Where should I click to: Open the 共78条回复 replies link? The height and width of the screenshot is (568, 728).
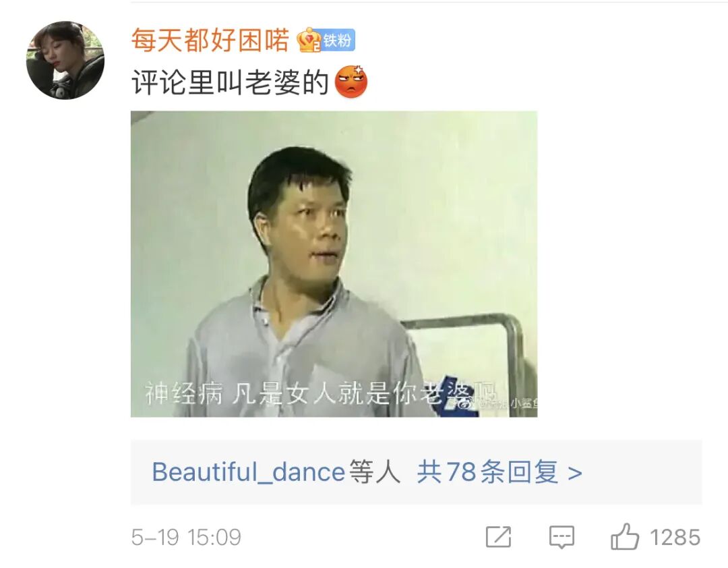pyautogui.click(x=487, y=472)
